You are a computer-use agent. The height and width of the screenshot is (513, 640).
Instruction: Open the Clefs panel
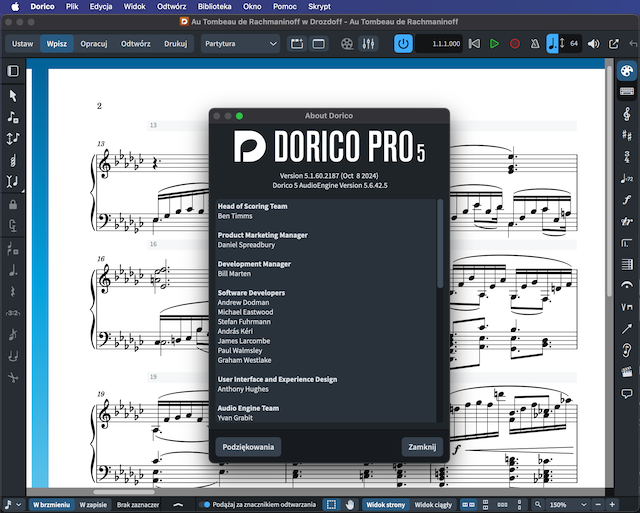click(x=627, y=114)
